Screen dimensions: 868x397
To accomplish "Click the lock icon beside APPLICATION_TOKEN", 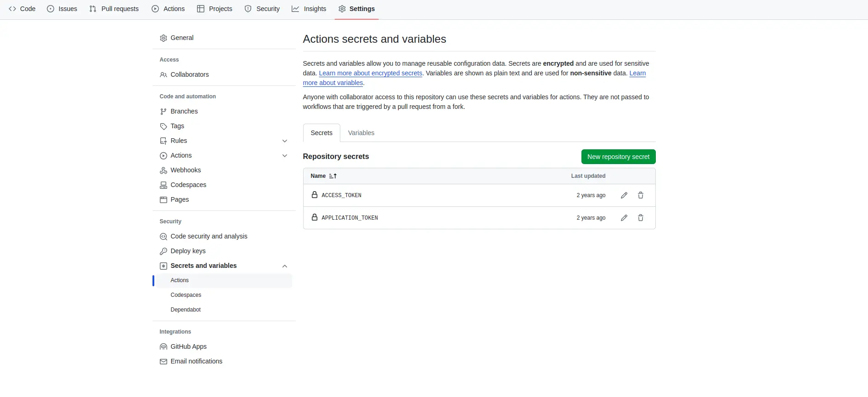I will coord(315,217).
